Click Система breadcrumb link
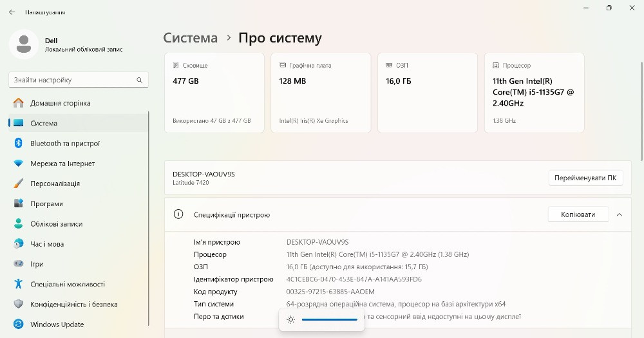Screen dimensions: 644x338 191,38
